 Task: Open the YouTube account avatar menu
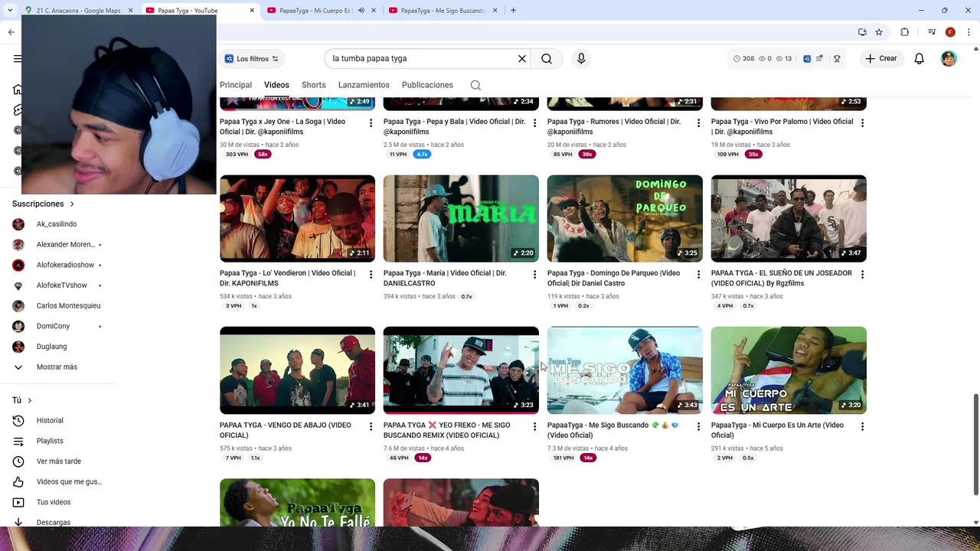coord(949,59)
